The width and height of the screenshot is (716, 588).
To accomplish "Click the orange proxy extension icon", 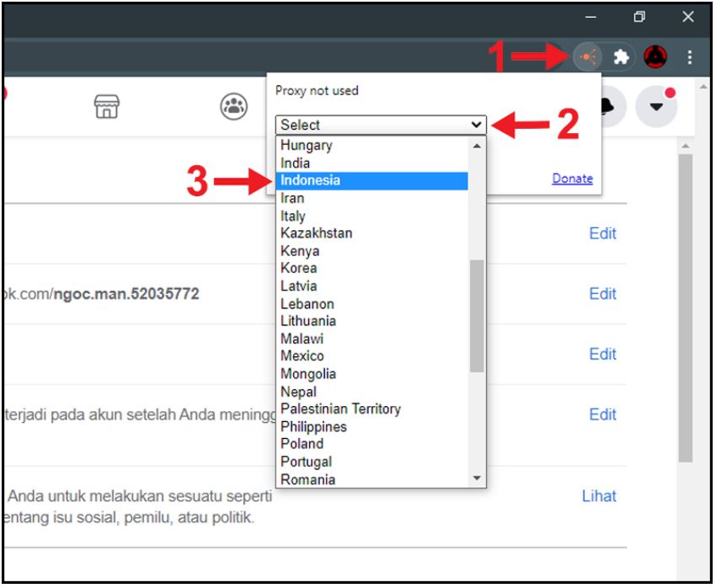I will (x=588, y=57).
